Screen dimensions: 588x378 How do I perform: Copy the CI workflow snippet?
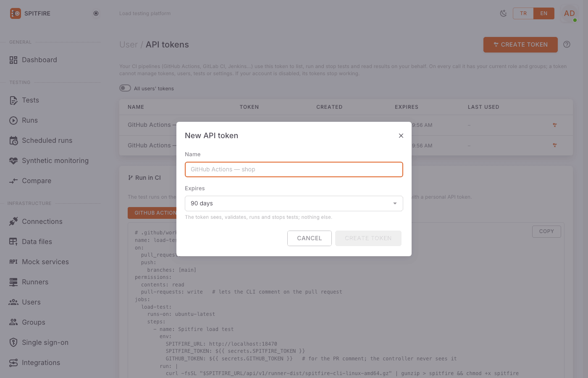tap(547, 231)
